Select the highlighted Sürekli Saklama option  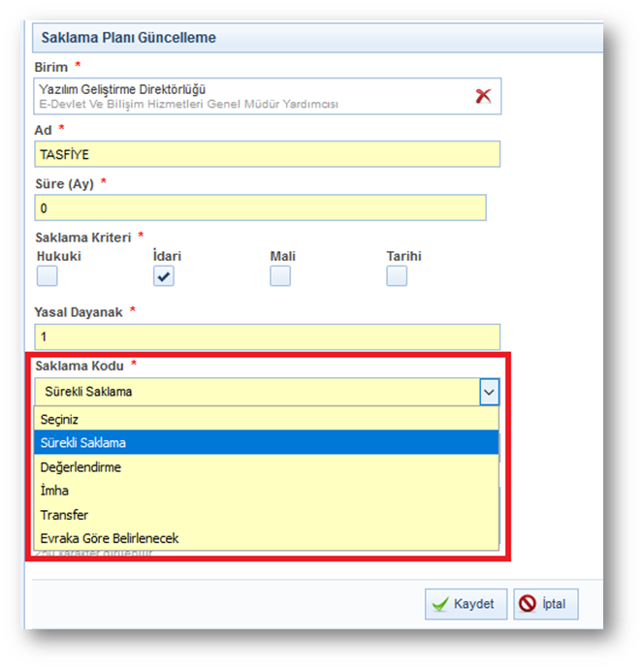267,442
